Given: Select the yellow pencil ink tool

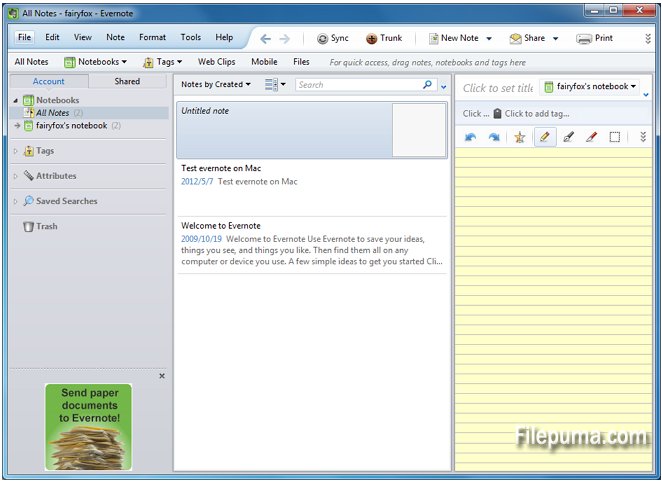Looking at the screenshot, I should click(x=545, y=136).
